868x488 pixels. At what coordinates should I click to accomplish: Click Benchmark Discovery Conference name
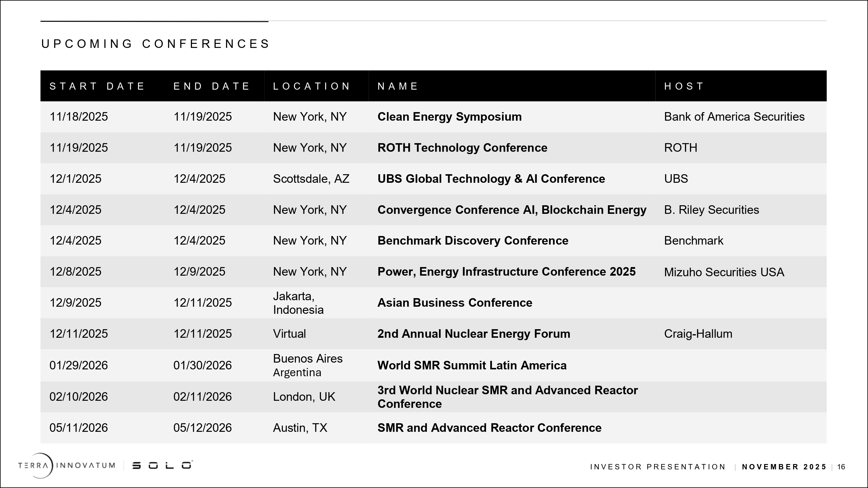(472, 240)
